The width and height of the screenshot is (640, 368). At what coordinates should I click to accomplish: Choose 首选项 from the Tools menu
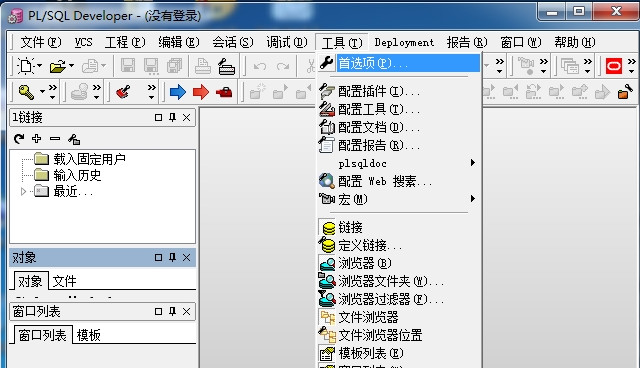coord(399,63)
